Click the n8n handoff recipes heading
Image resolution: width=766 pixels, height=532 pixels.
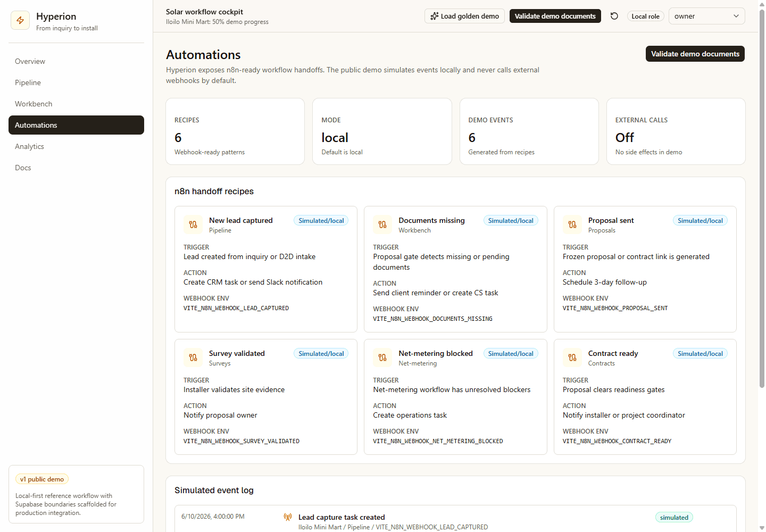tap(214, 192)
